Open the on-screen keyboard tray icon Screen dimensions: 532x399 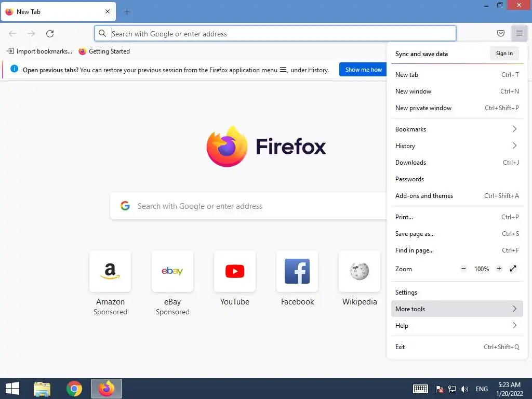tap(420, 389)
